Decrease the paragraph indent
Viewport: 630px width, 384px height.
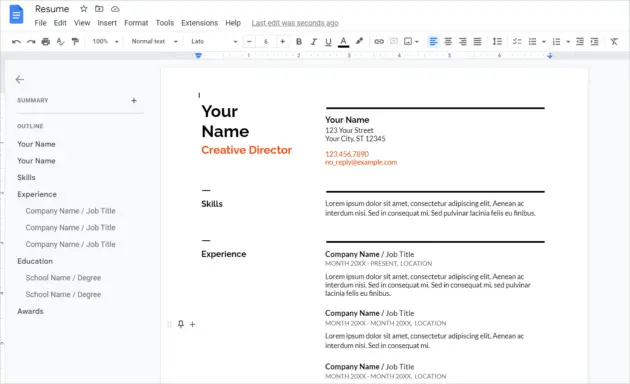click(580, 41)
